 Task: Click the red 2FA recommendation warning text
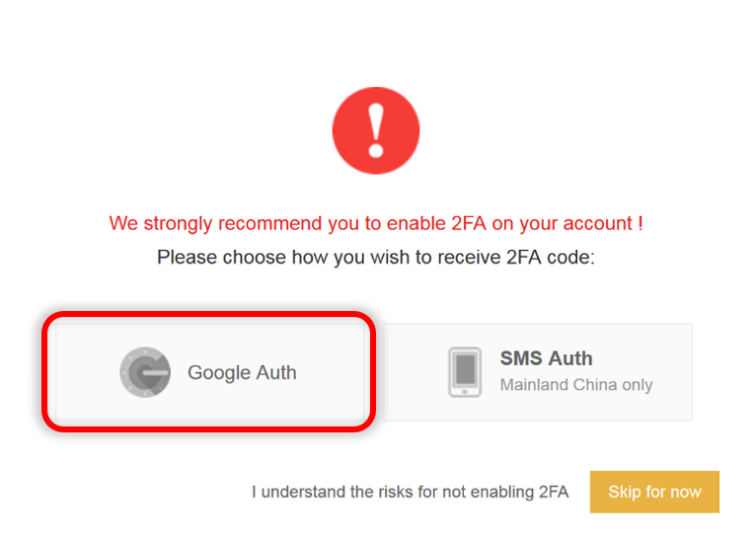pyautogui.click(x=375, y=223)
